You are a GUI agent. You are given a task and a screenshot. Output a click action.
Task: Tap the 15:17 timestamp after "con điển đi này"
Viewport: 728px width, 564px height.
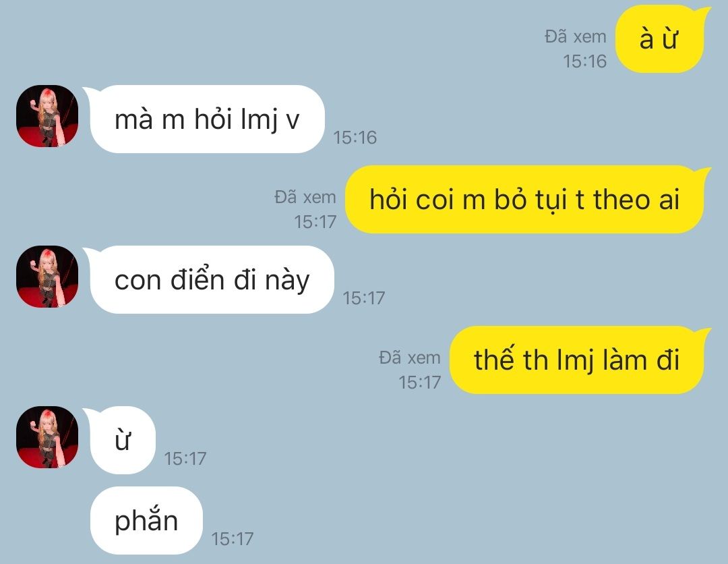(364, 298)
